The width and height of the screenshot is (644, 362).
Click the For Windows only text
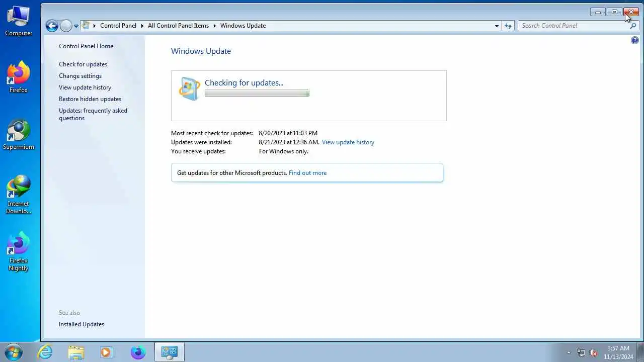coord(283,151)
